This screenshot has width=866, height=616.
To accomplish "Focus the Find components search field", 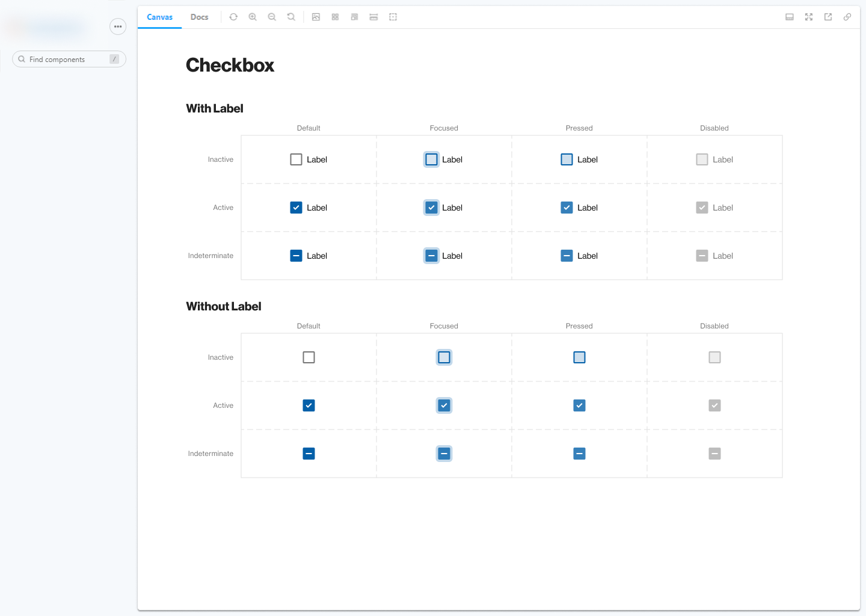I will (69, 59).
